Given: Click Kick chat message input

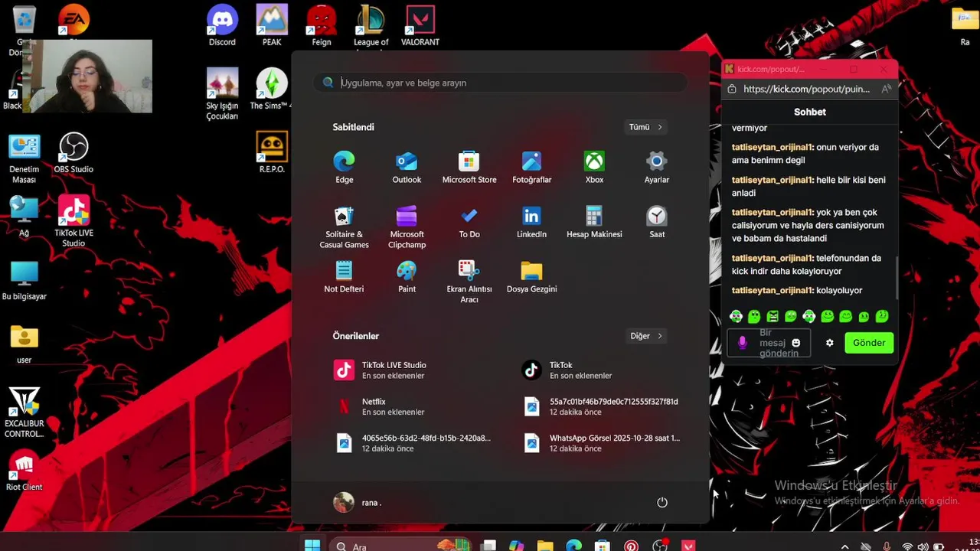Looking at the screenshot, I should point(769,343).
